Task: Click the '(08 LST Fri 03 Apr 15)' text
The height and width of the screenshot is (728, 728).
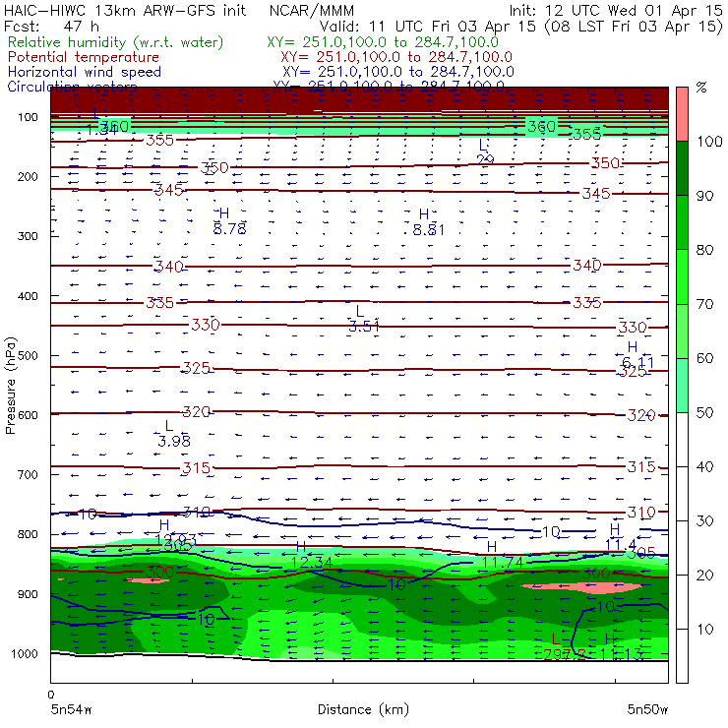Action: tap(634, 27)
